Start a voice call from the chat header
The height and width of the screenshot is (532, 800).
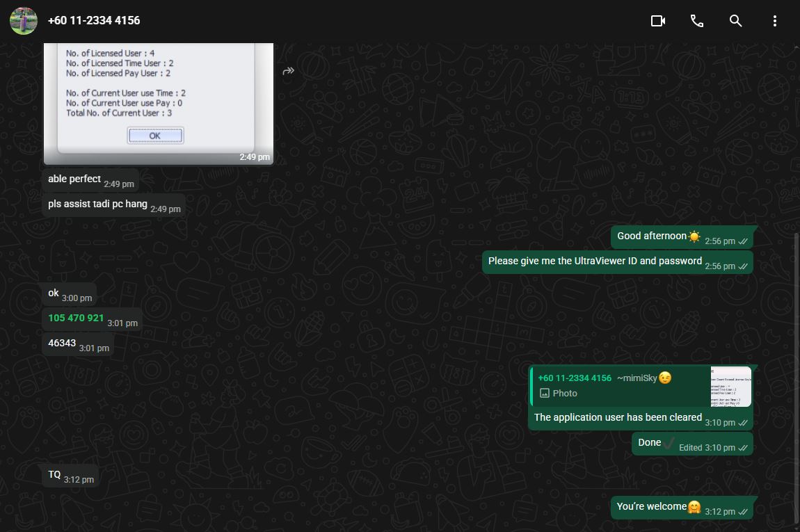[x=696, y=21]
